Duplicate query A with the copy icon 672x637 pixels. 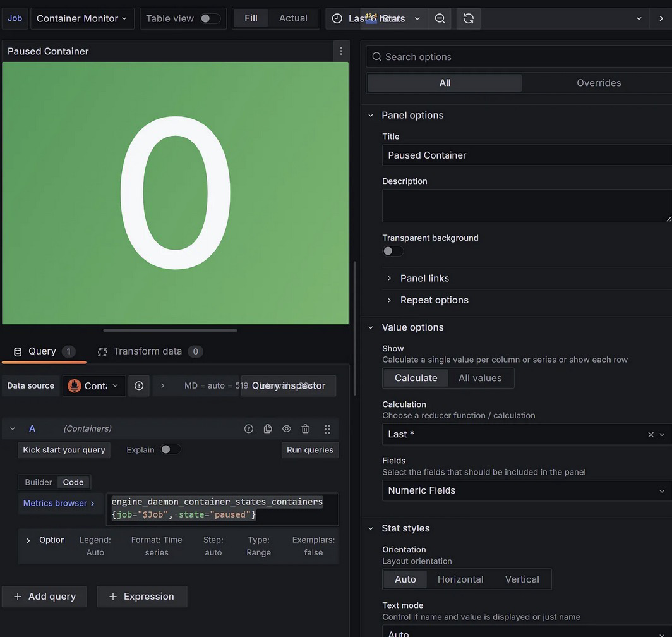(x=268, y=428)
